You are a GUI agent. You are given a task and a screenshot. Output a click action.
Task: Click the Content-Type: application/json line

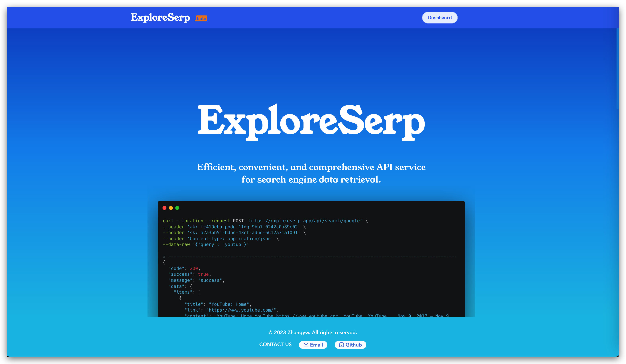[221, 239]
